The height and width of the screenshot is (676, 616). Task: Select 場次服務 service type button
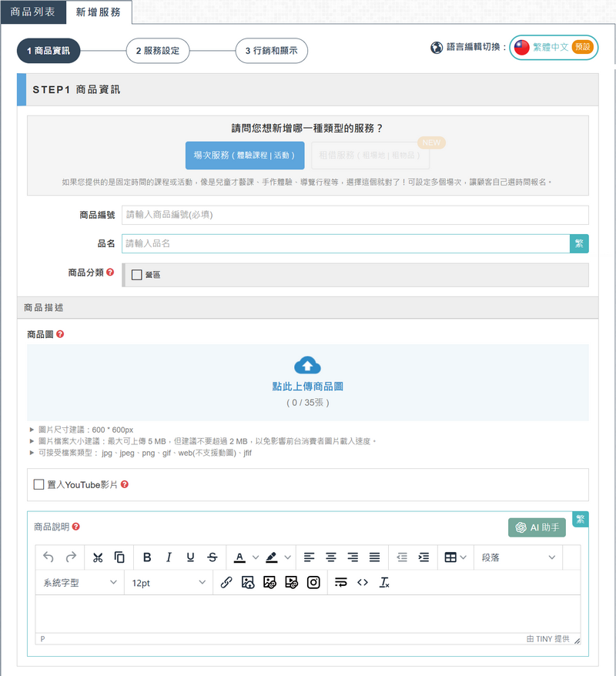click(x=244, y=155)
